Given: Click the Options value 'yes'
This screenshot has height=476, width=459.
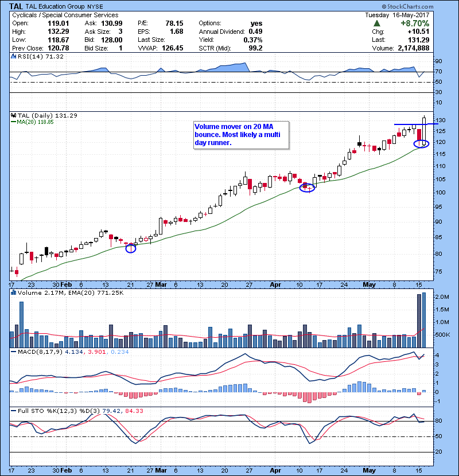Looking at the screenshot, I should (x=256, y=24).
